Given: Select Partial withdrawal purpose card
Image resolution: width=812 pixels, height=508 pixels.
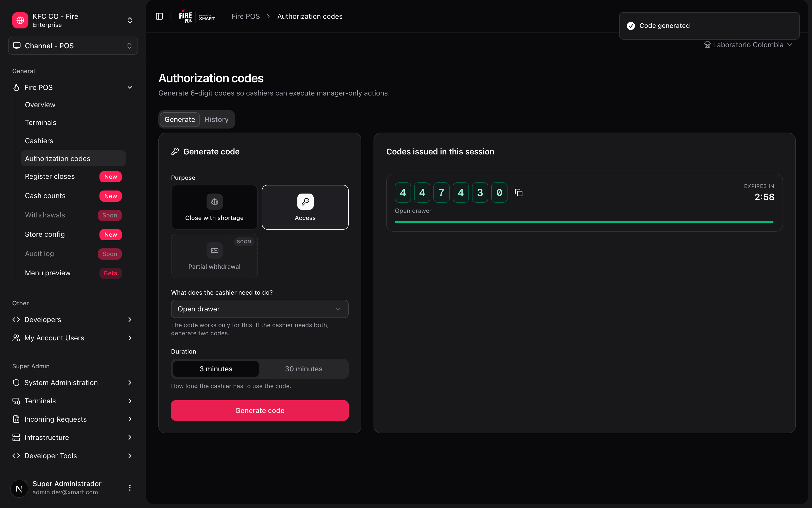Looking at the screenshot, I should 214,256.
